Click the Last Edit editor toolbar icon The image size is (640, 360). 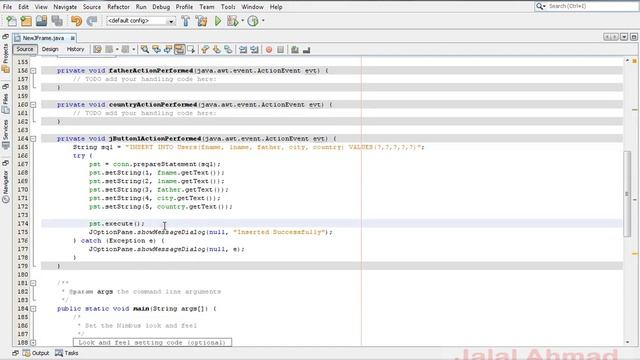point(97,49)
